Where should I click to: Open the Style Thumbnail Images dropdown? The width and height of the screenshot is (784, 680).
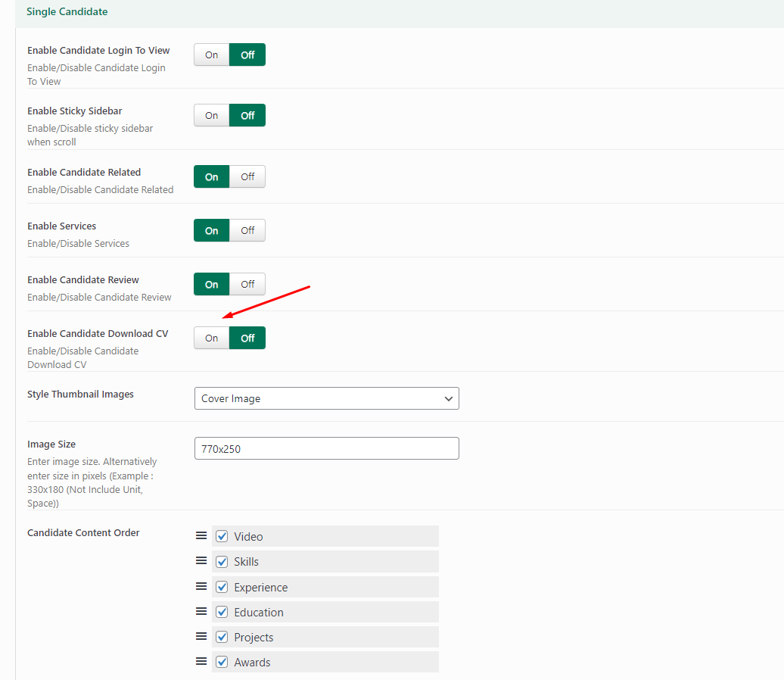pos(326,398)
